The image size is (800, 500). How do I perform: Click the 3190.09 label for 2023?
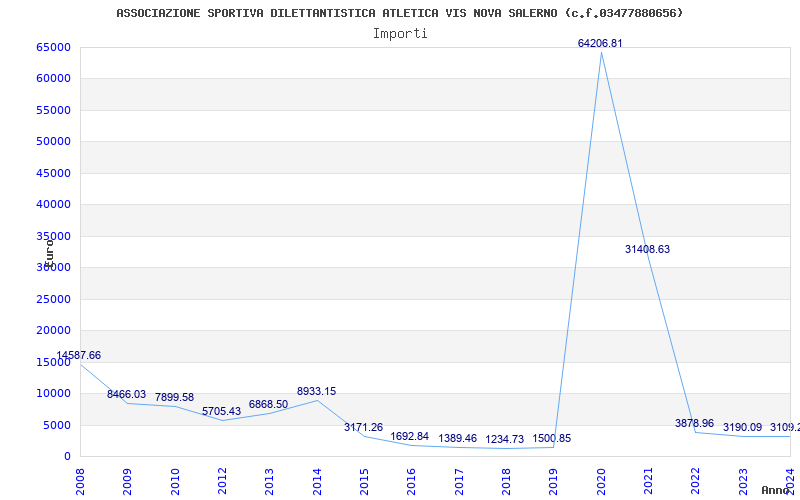(742, 428)
